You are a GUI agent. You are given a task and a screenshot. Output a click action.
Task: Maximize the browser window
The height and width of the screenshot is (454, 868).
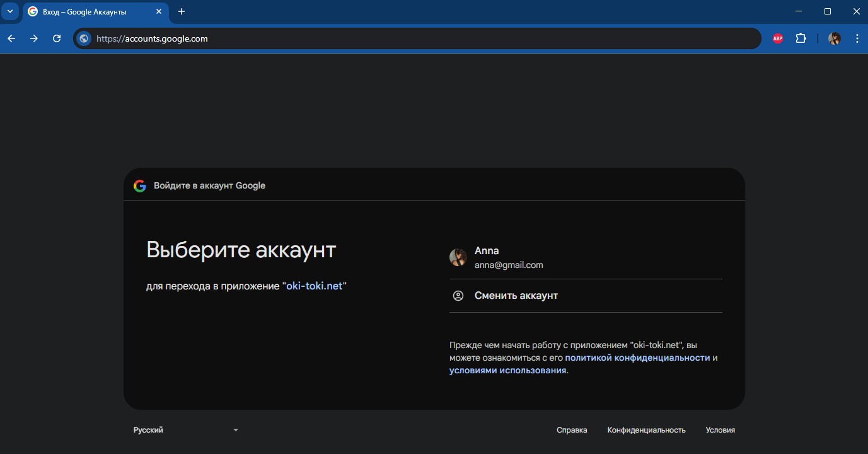828,11
